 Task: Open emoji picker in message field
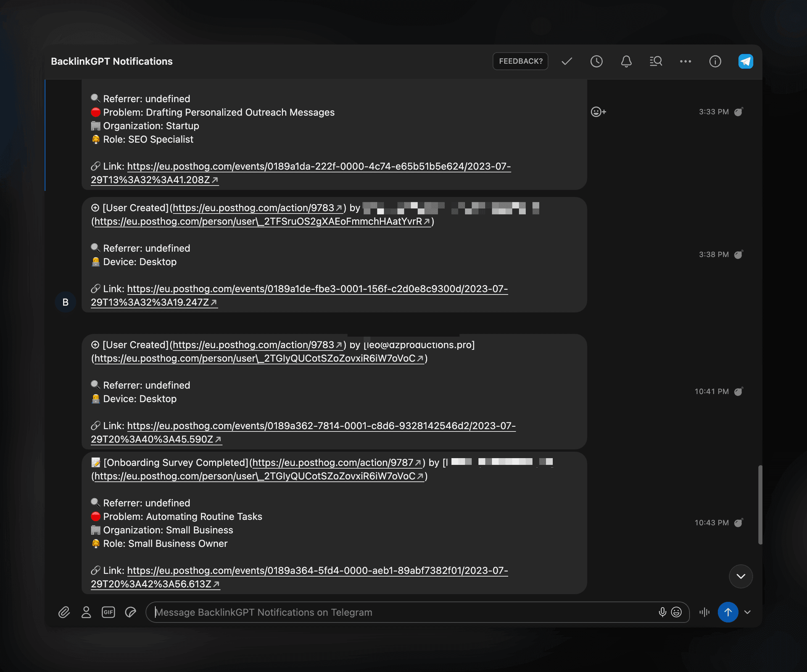click(x=676, y=612)
